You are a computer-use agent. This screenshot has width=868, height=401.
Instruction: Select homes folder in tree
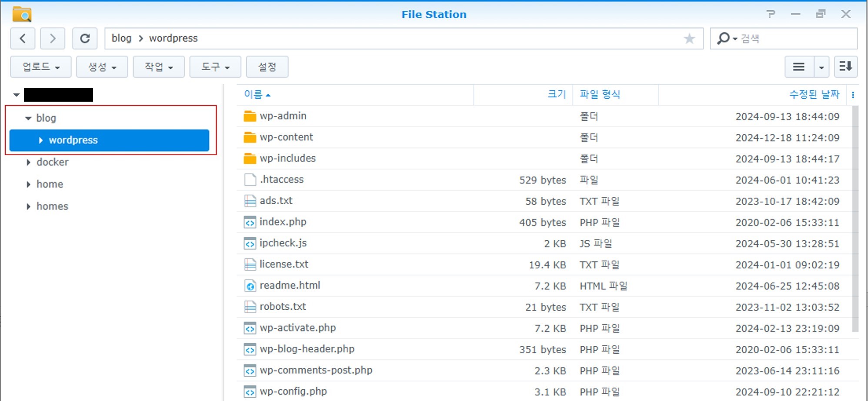click(52, 206)
